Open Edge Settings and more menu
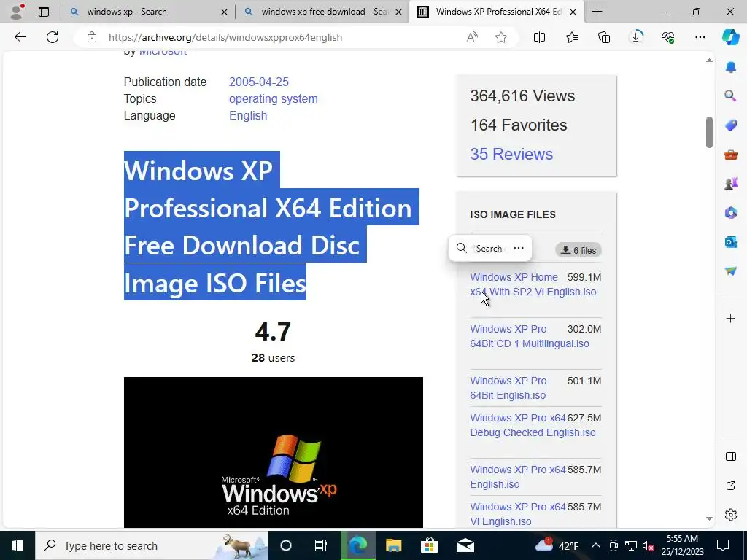747x560 pixels. (700, 37)
